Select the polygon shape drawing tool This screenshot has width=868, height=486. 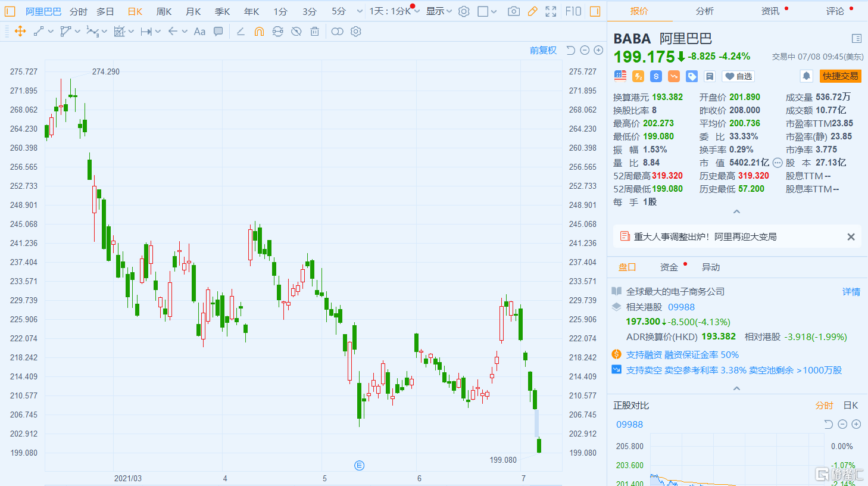[x=65, y=32]
